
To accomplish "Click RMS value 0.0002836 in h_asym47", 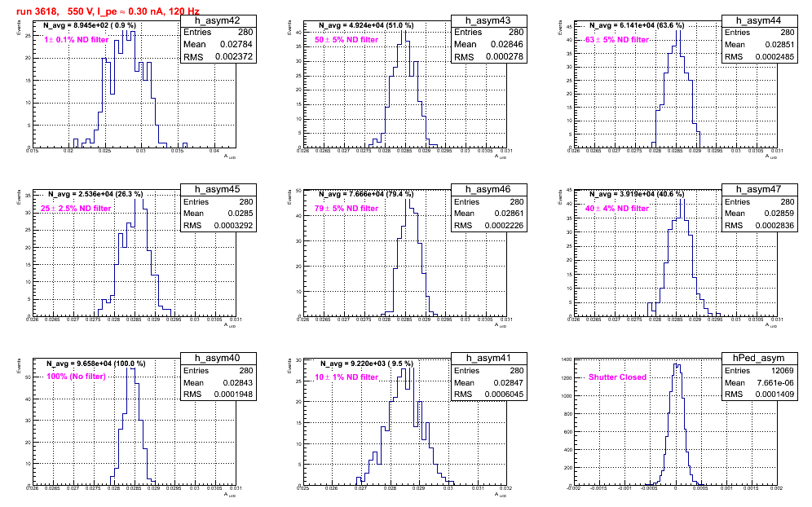I will pos(774,225).
